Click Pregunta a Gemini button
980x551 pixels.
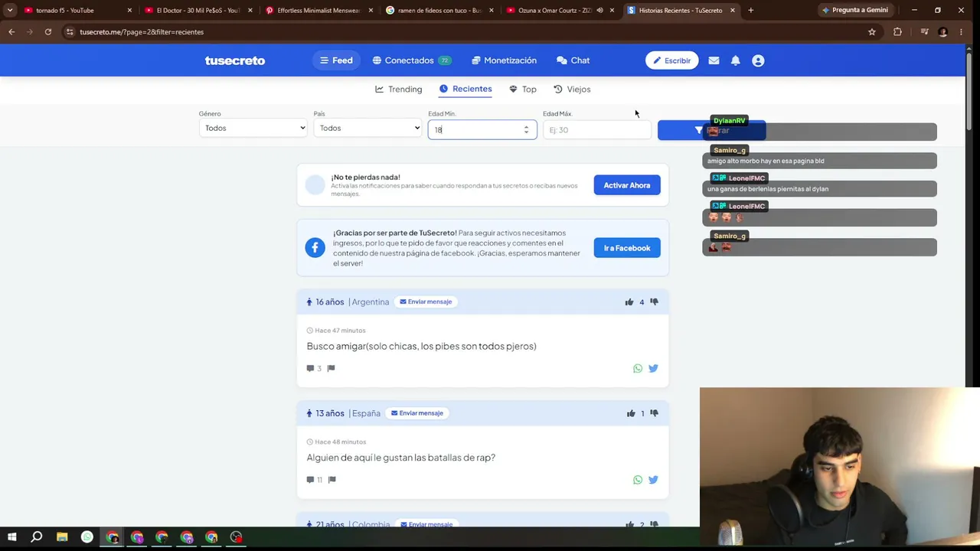pos(854,10)
